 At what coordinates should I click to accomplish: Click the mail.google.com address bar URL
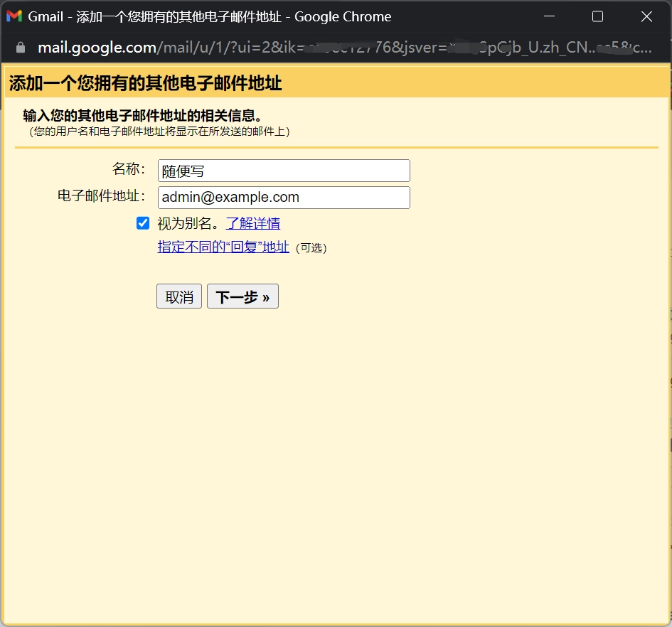pyautogui.click(x=341, y=48)
